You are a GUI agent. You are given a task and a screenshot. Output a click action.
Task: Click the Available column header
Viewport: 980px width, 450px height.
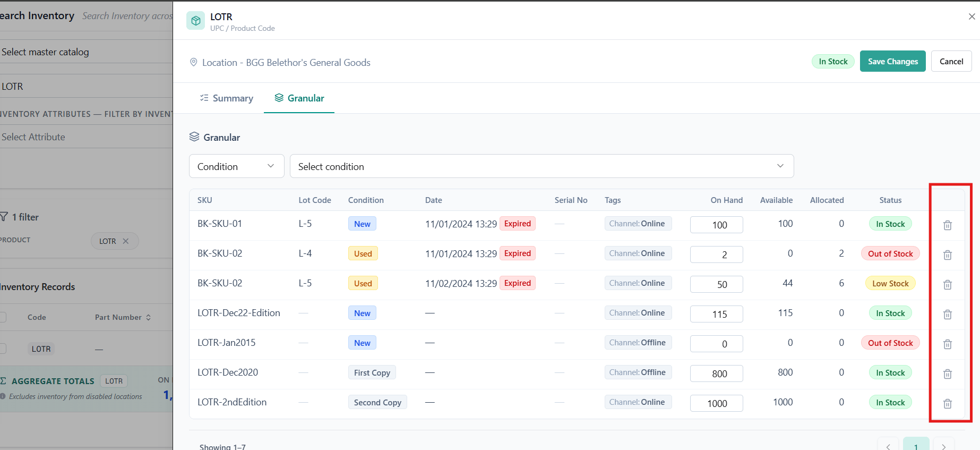[776, 200]
